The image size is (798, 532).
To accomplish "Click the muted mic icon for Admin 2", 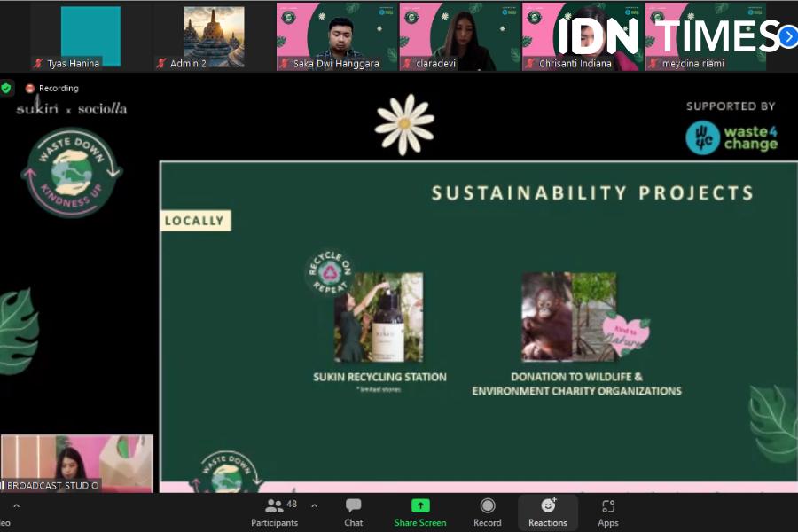I will tap(162, 64).
